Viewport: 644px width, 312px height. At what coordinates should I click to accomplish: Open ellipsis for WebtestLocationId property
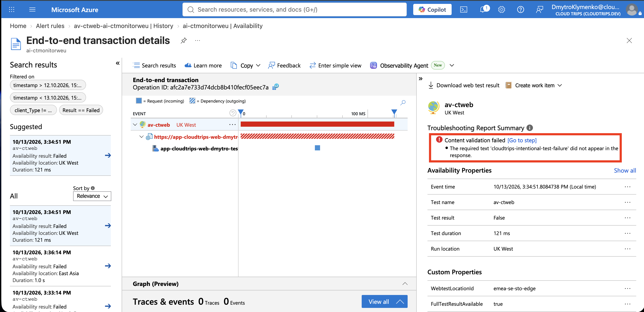tap(627, 289)
